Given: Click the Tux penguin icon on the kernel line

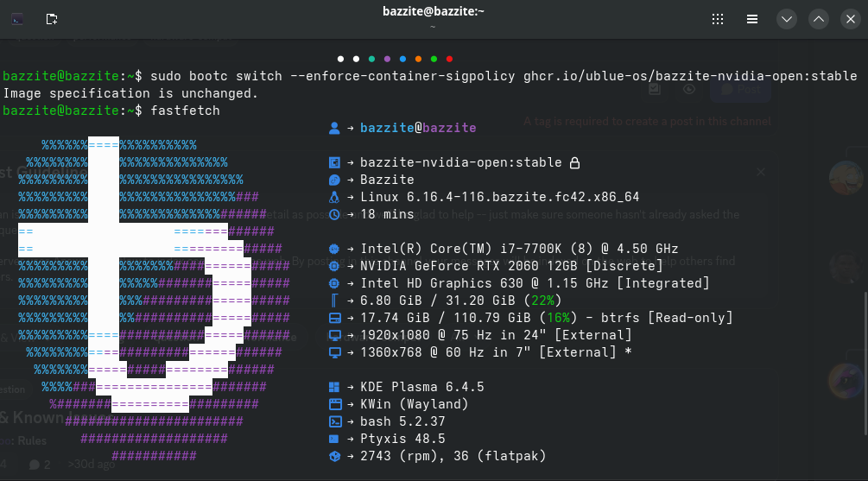Looking at the screenshot, I should [x=333, y=197].
